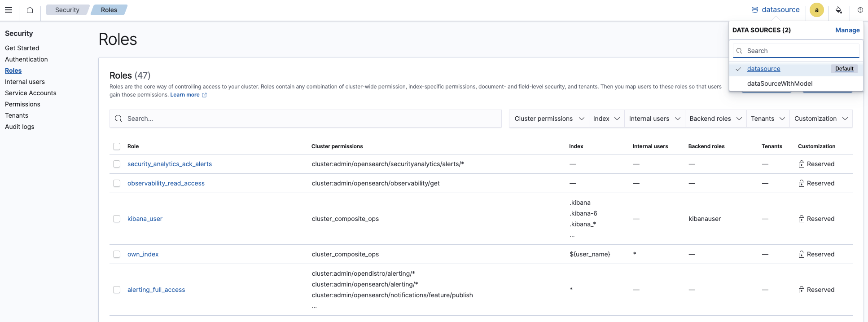
Task: Open the hamburger navigation menu
Action: (x=9, y=10)
